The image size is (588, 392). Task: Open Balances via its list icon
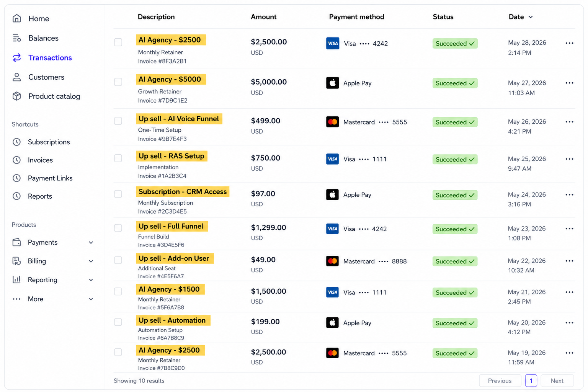pyautogui.click(x=16, y=38)
